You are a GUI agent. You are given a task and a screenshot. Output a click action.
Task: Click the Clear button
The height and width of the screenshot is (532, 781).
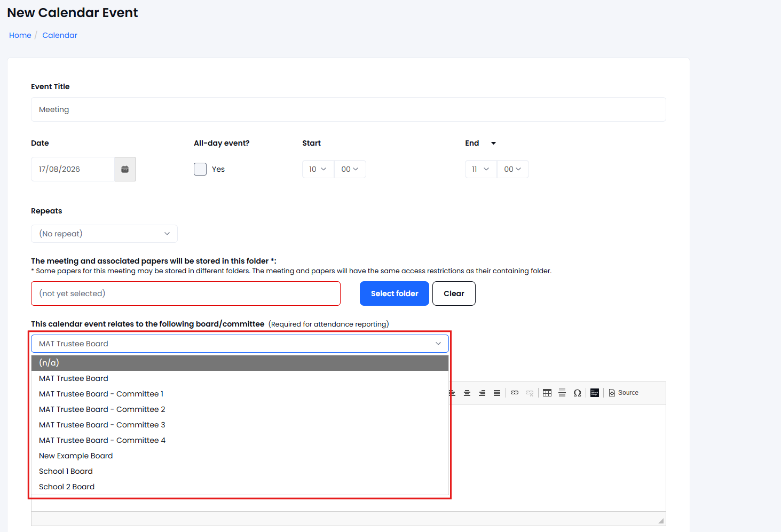[x=454, y=293]
